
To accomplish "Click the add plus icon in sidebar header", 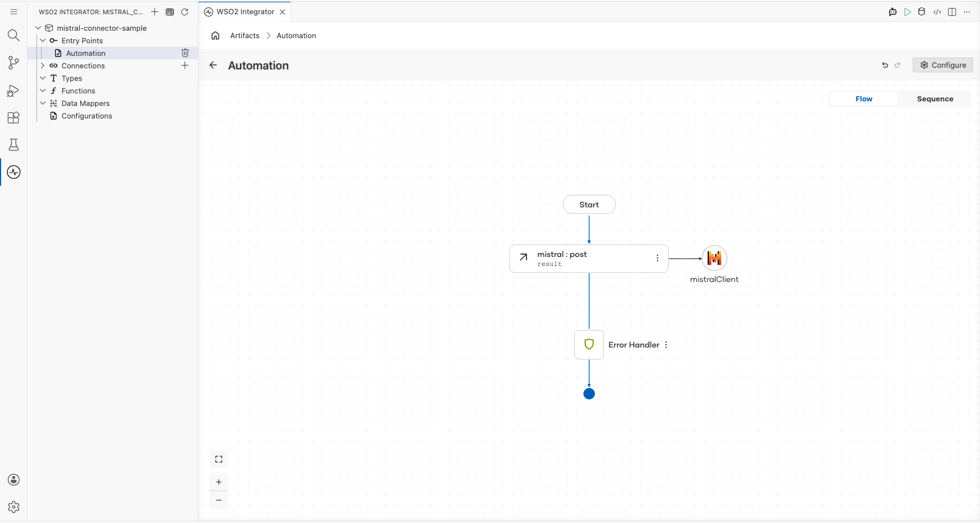I will (154, 11).
